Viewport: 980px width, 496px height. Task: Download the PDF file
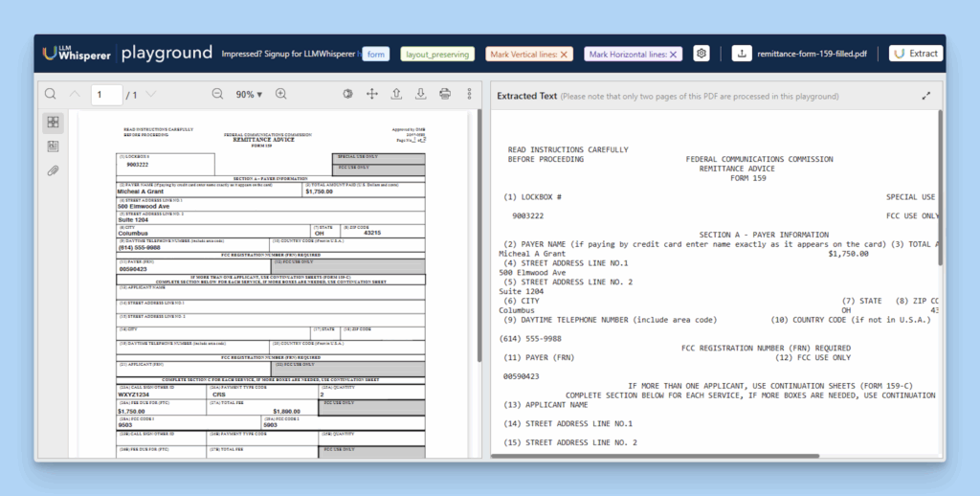point(420,94)
